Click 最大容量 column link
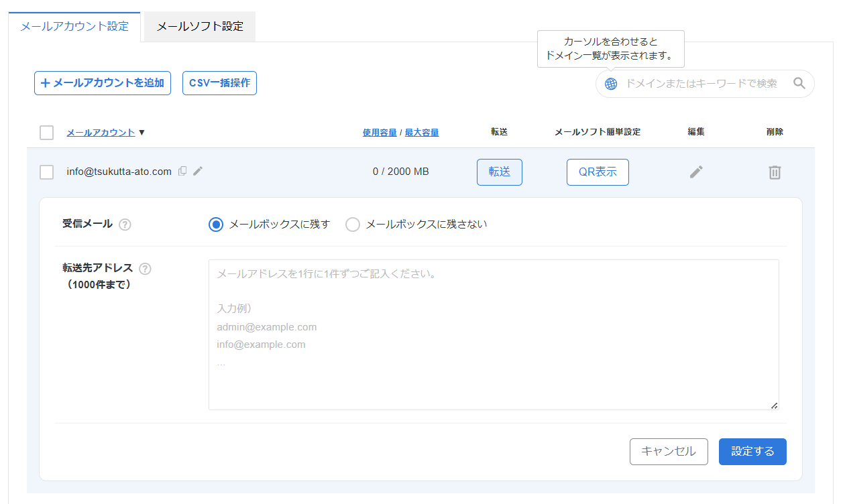The height and width of the screenshot is (504, 845). [x=422, y=133]
